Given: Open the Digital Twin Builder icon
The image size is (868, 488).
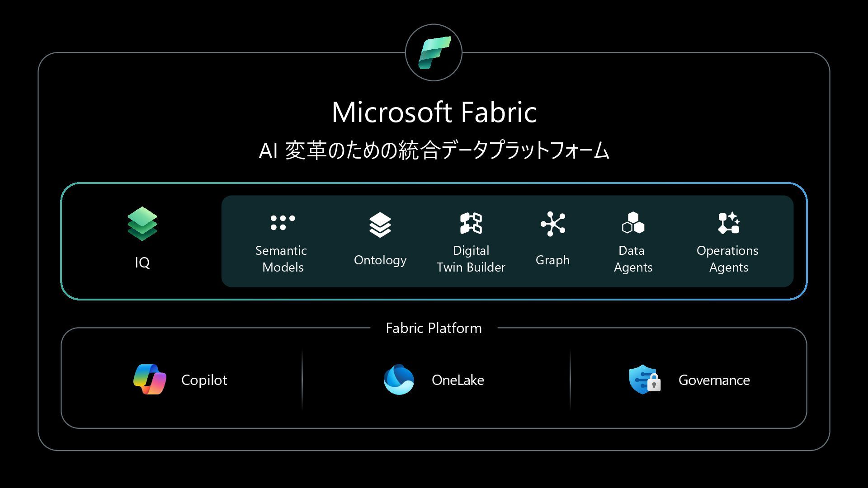Looking at the screenshot, I should [471, 223].
